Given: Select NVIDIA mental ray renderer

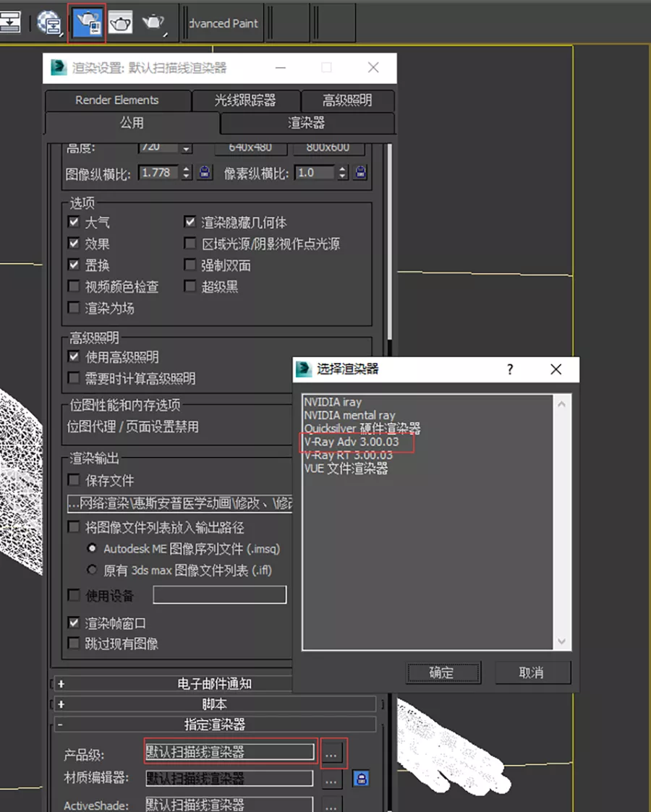Looking at the screenshot, I should click(x=349, y=415).
